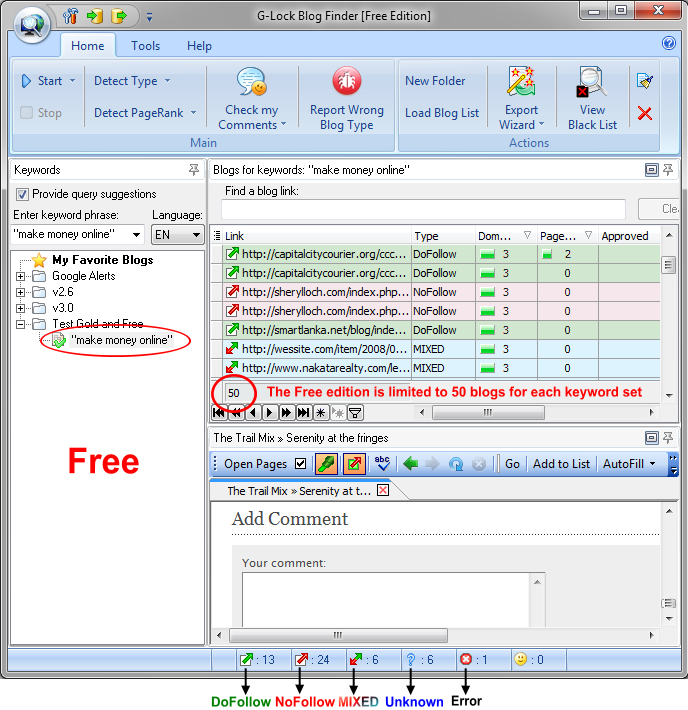Select The Trail Mix page tab
Image resolution: width=688 pixels, height=710 pixels.
click(x=299, y=491)
